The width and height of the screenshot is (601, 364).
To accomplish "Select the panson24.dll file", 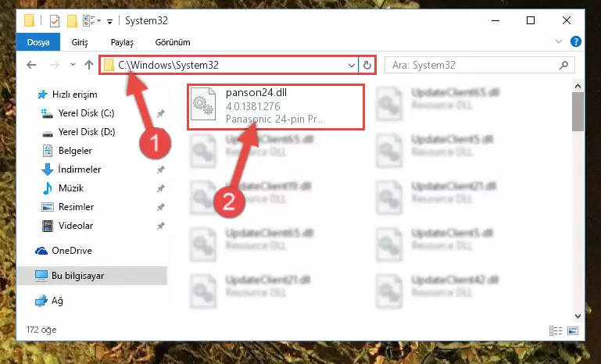I will click(276, 107).
